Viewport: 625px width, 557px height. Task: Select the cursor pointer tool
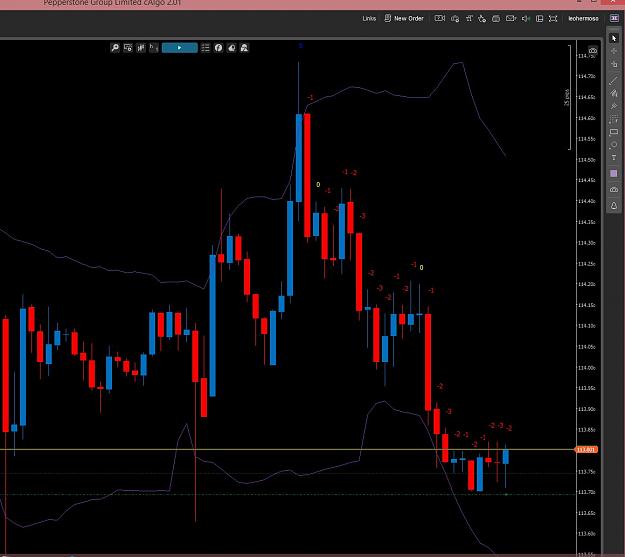click(614, 38)
